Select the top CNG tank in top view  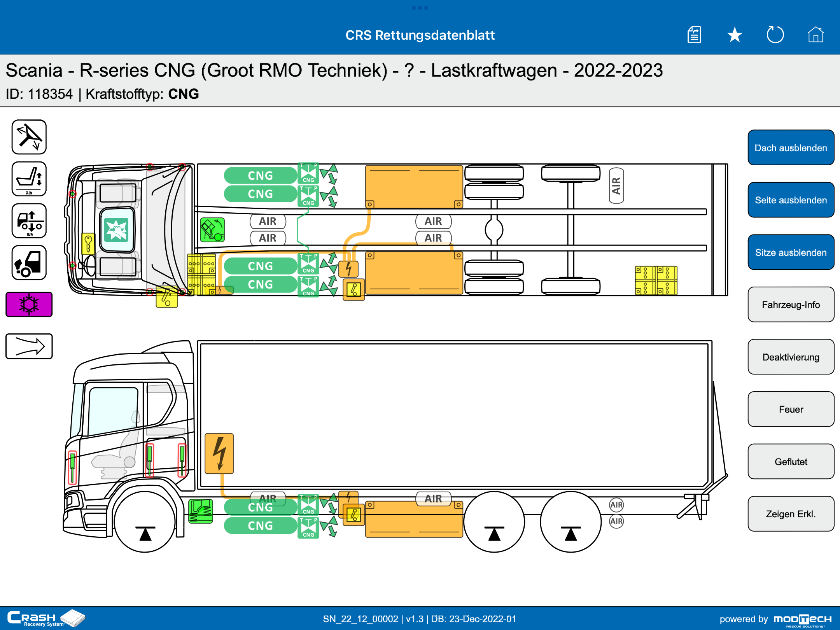pyautogui.click(x=261, y=175)
